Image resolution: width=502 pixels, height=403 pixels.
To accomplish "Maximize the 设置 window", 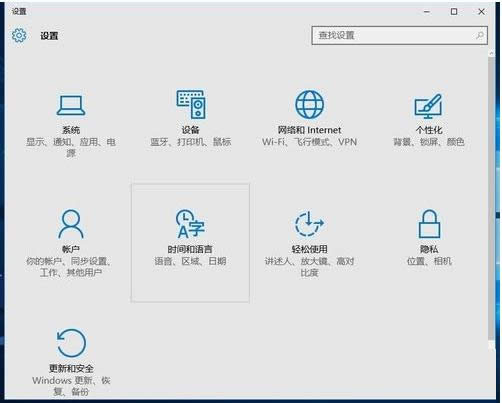I will click(x=454, y=12).
